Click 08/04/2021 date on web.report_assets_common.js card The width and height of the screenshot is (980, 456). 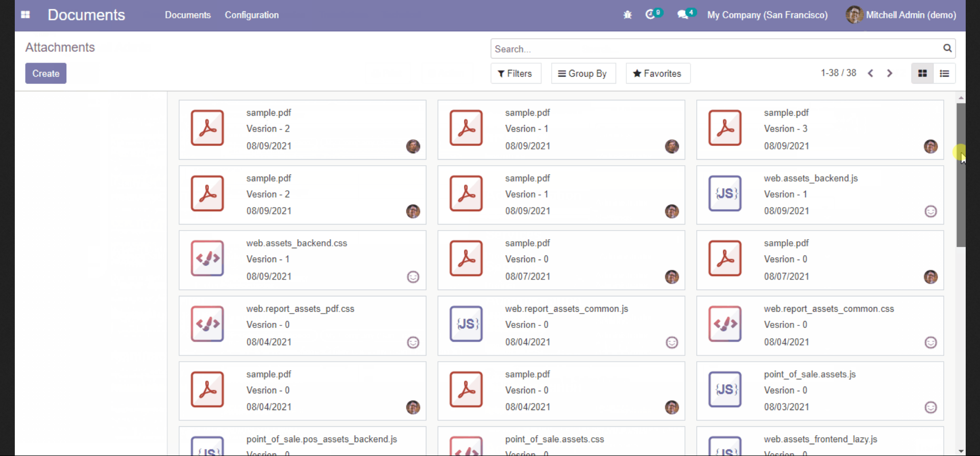[528, 342]
